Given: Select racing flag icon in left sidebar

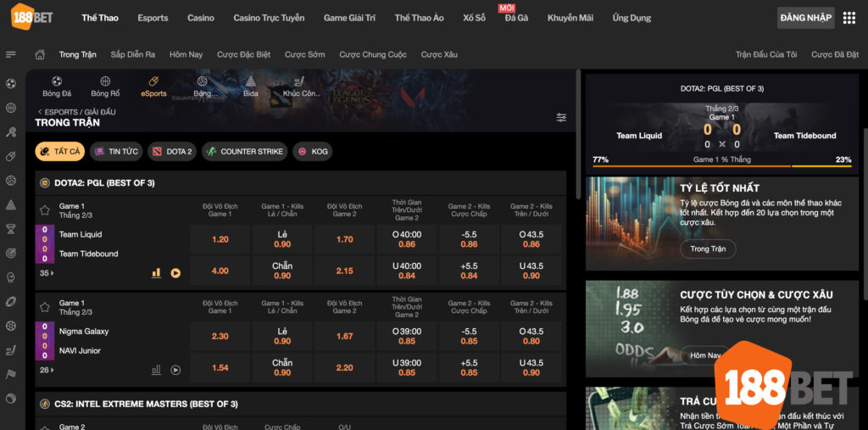Looking at the screenshot, I should 10,374.
